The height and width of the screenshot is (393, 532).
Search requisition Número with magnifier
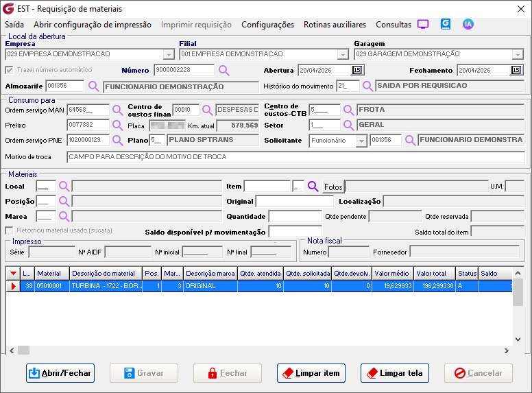[x=224, y=70]
